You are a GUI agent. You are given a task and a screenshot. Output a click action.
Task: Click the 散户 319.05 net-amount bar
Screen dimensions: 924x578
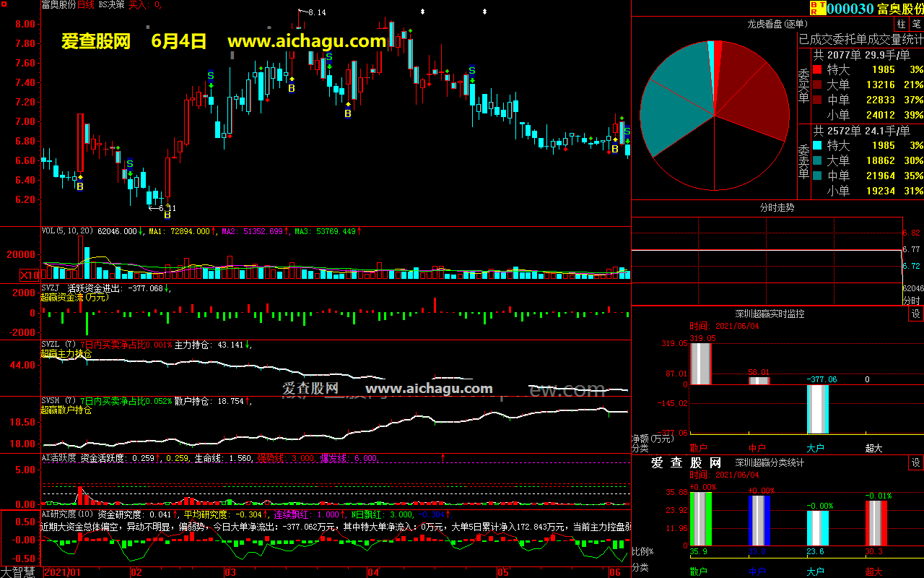[700, 363]
